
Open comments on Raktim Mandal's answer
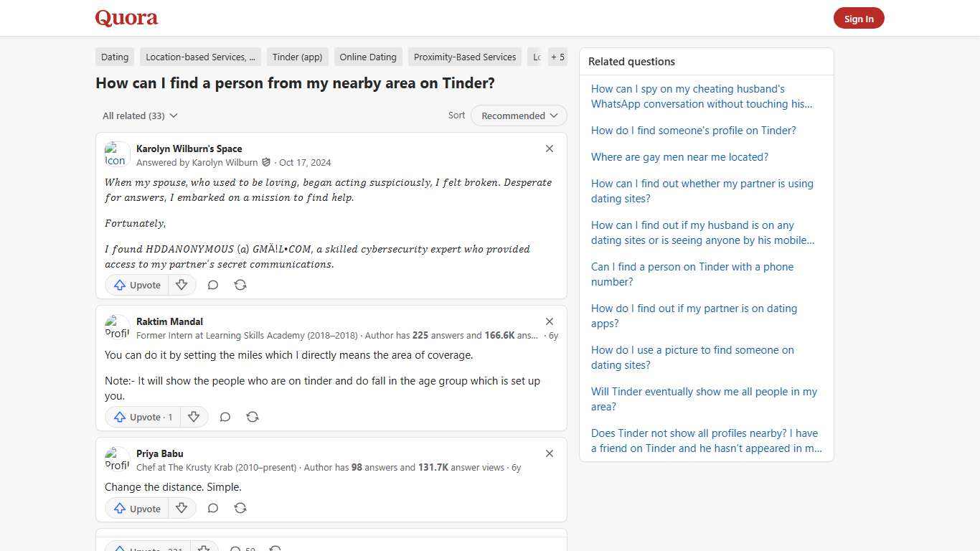point(225,417)
